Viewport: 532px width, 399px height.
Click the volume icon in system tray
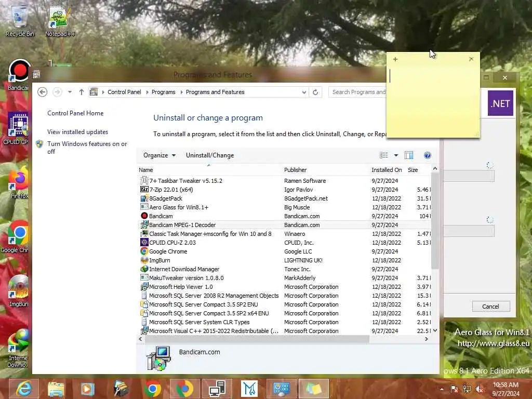tap(480, 389)
